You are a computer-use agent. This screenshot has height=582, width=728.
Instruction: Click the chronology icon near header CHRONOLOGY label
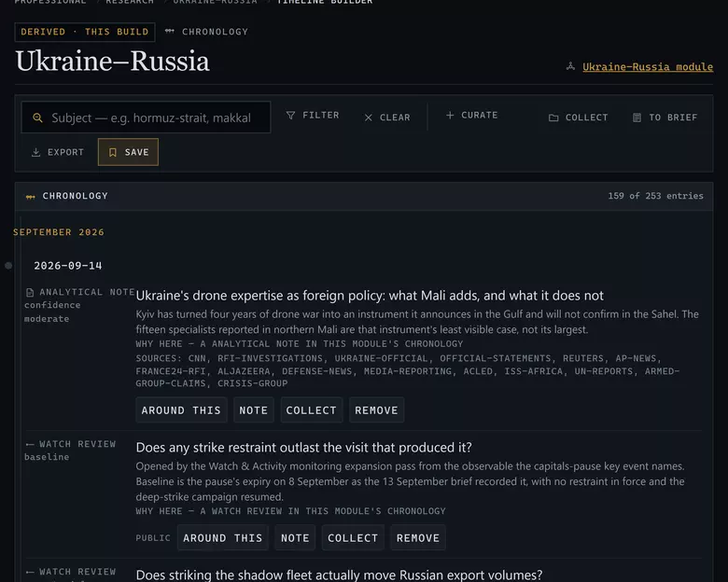(x=170, y=32)
